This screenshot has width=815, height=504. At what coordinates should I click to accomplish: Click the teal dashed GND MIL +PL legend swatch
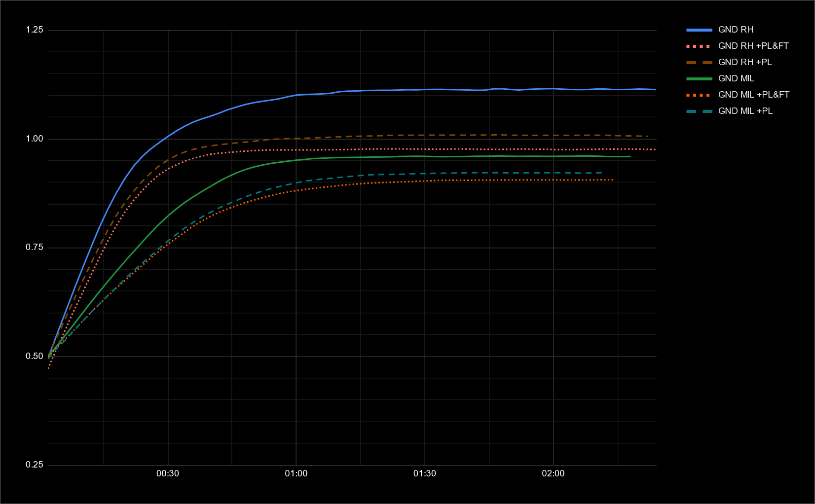pos(699,111)
